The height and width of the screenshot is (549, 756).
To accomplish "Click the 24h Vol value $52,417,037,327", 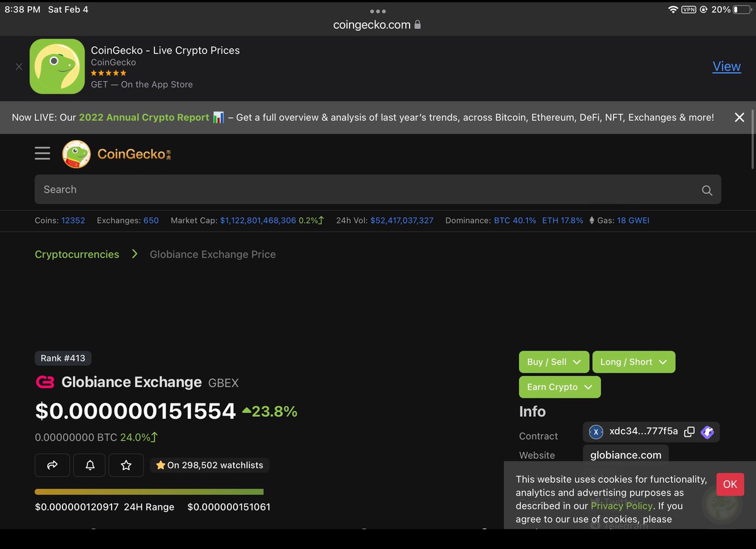I will tap(402, 220).
